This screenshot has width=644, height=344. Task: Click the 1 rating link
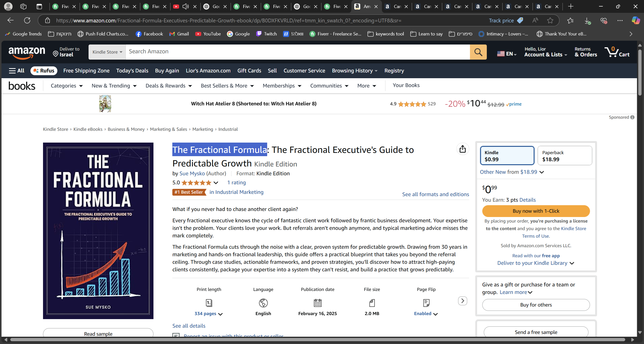click(x=236, y=183)
